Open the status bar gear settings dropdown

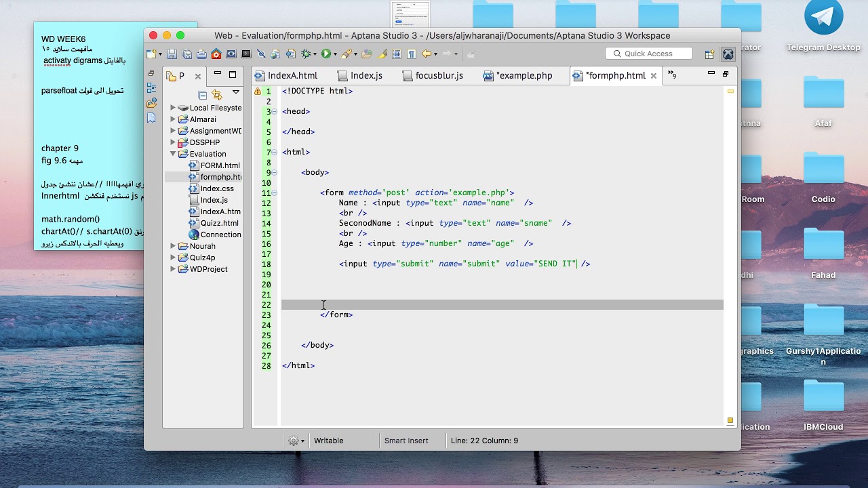pyautogui.click(x=296, y=441)
